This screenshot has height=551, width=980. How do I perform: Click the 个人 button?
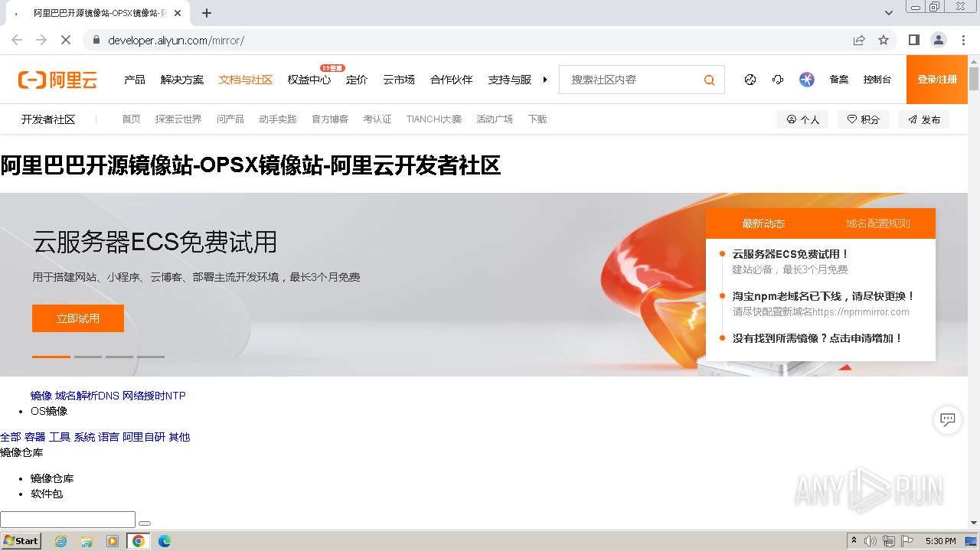coord(802,119)
